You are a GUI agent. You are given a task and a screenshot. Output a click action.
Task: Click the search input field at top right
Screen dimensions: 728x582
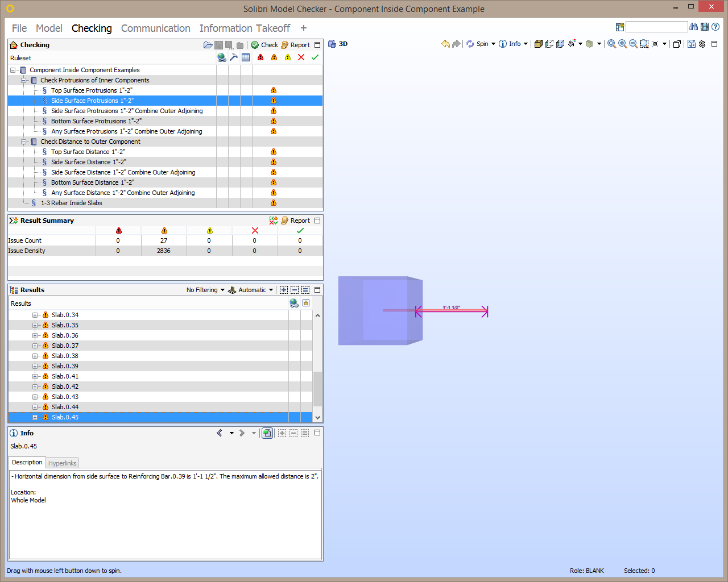pos(657,27)
